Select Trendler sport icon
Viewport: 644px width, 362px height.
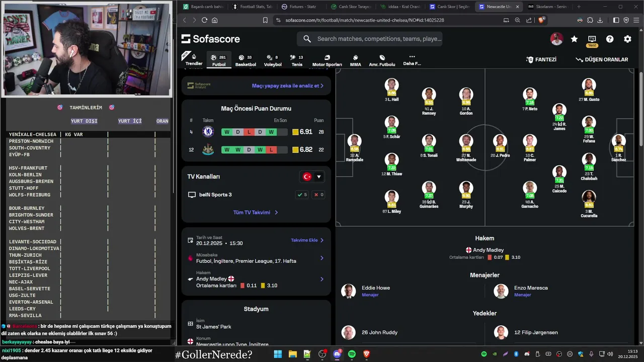tap(194, 60)
